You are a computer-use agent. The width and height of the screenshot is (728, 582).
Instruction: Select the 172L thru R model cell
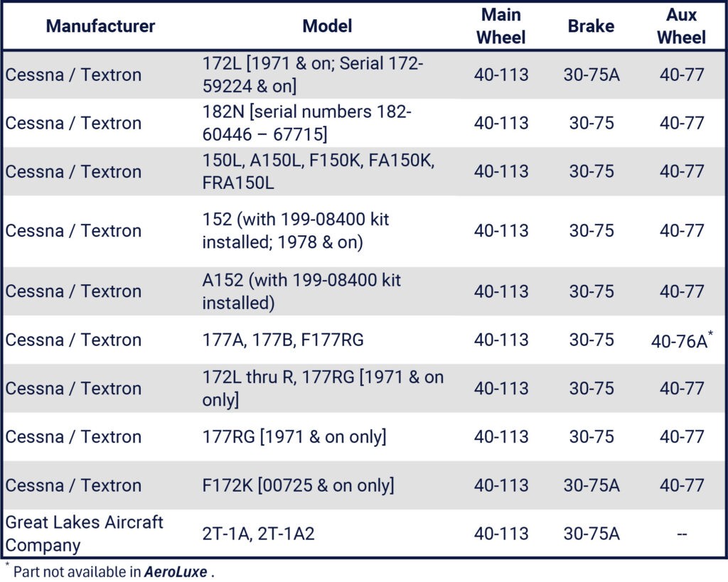click(x=323, y=388)
